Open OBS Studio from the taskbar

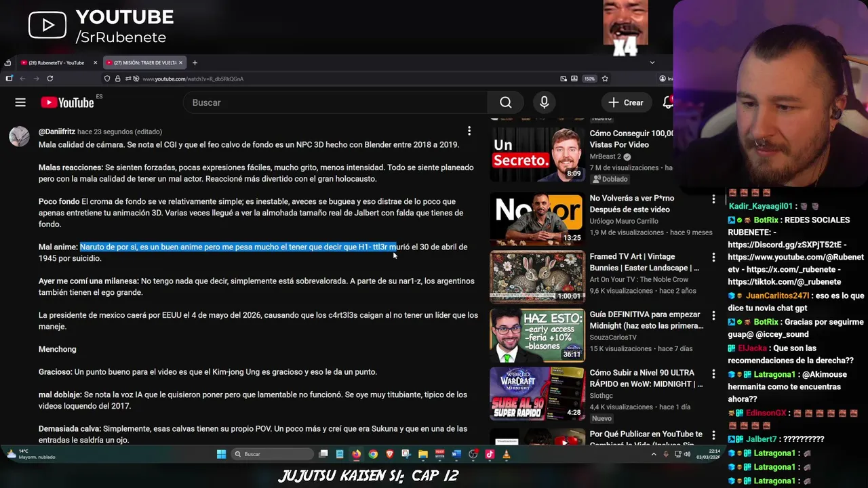pos(473,454)
